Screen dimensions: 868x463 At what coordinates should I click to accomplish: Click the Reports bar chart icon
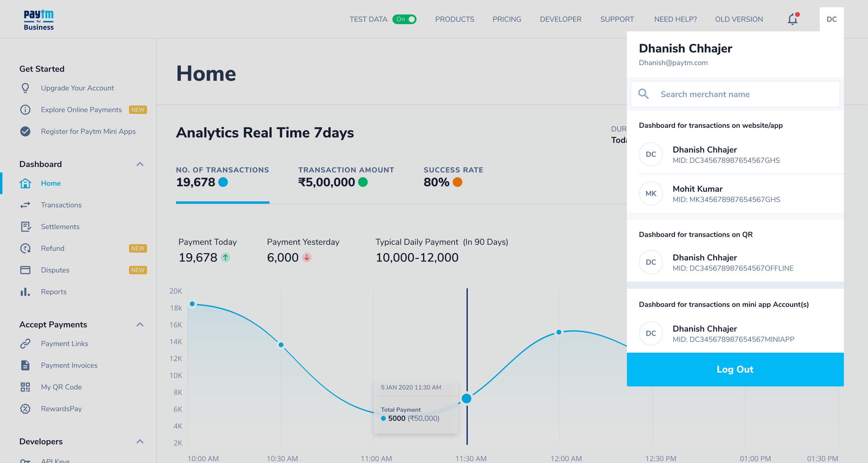[x=25, y=292]
